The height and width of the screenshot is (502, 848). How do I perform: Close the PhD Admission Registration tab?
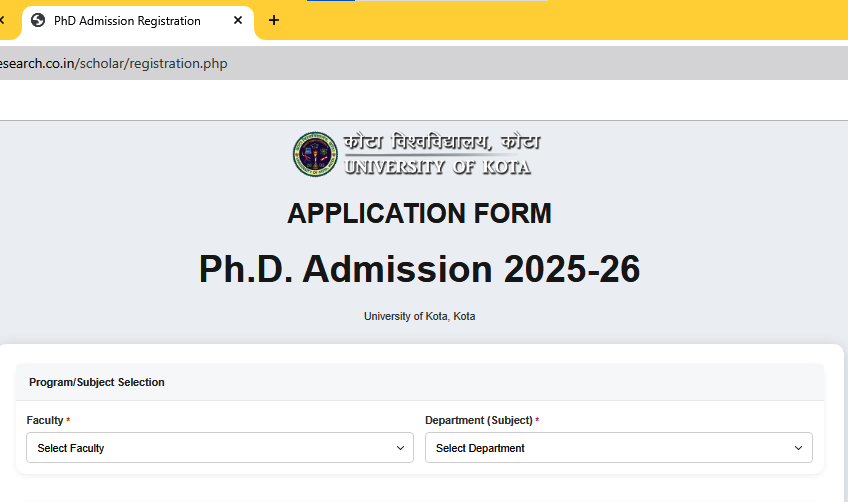pyautogui.click(x=237, y=20)
